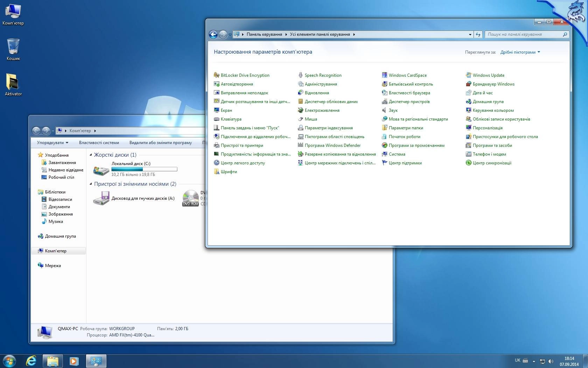Screen dimensions: 588x368
Task: Open the Упорядкувати dropdown in Computer window
Action: 52,143
